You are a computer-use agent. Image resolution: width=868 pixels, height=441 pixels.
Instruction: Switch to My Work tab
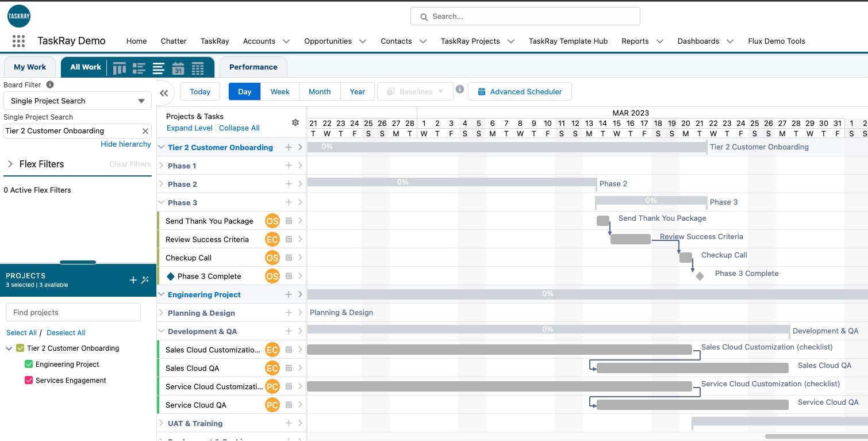(x=30, y=67)
